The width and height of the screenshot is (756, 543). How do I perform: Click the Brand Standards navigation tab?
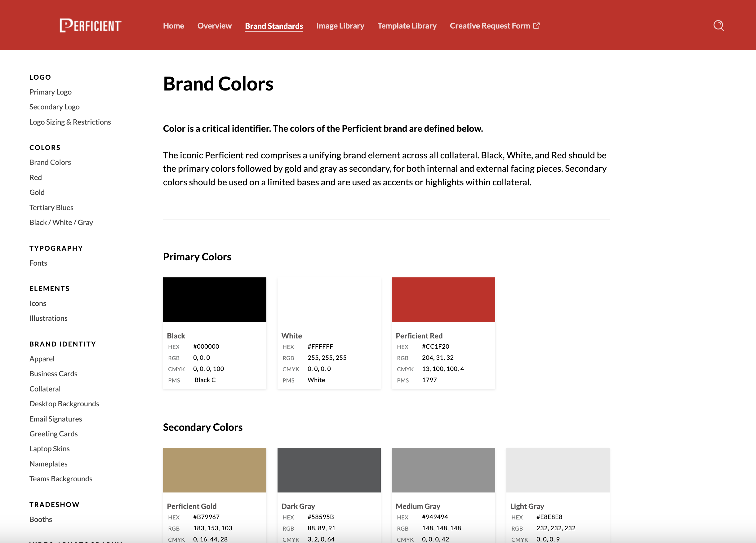(x=274, y=25)
